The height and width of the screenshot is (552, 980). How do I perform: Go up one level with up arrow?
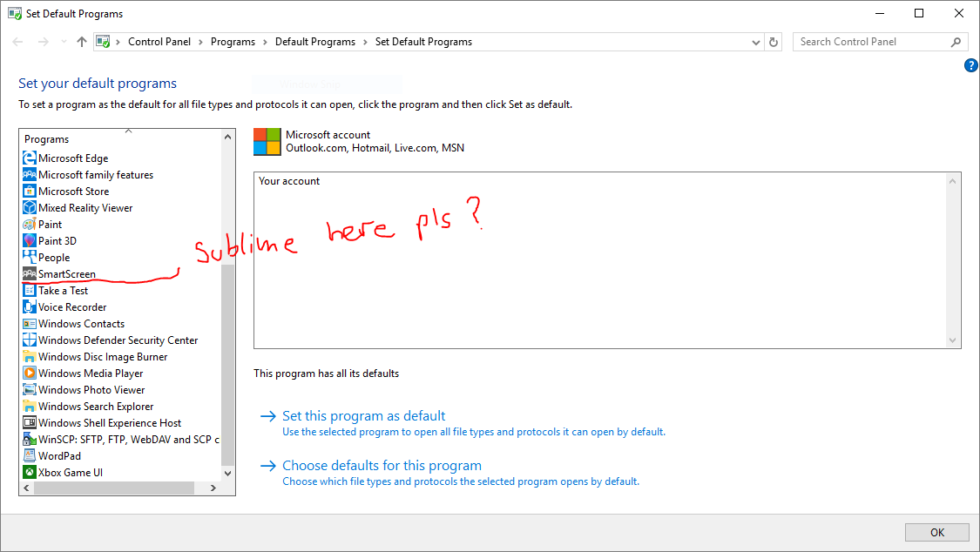[x=82, y=42]
